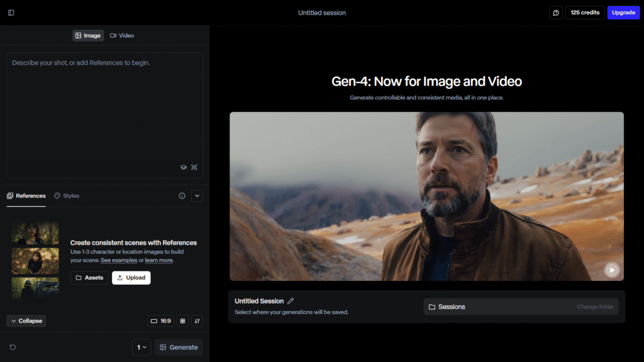Open the See examples link
Viewport: 644px width, 362px height.
(x=119, y=260)
